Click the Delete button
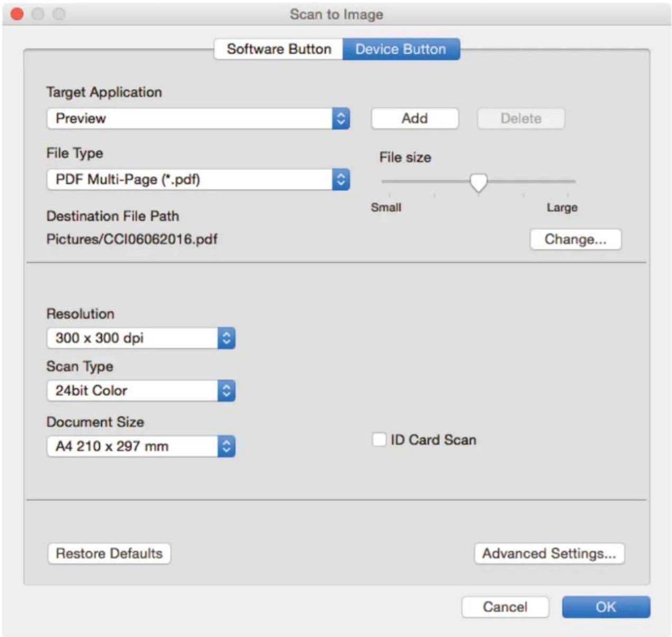Image resolution: width=672 pixels, height=637 pixels. click(521, 118)
